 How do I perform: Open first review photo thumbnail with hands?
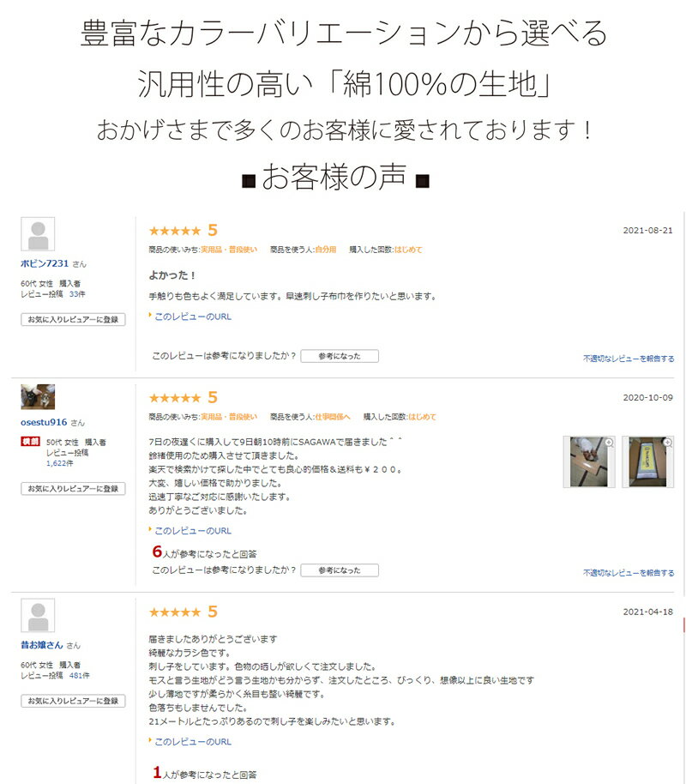(589, 461)
